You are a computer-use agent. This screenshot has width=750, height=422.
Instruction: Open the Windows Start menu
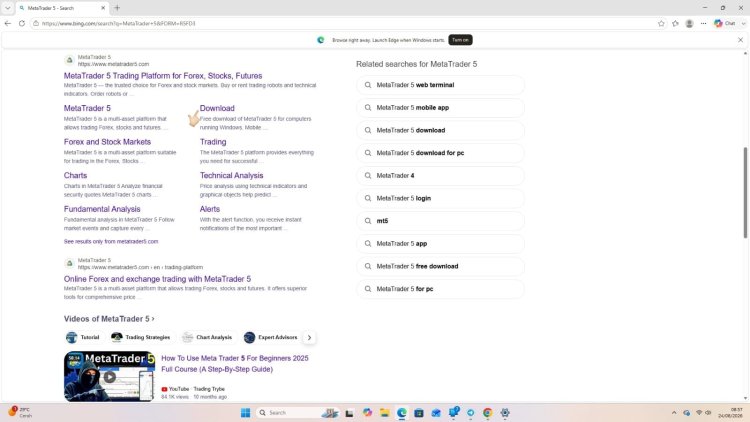[245, 413]
